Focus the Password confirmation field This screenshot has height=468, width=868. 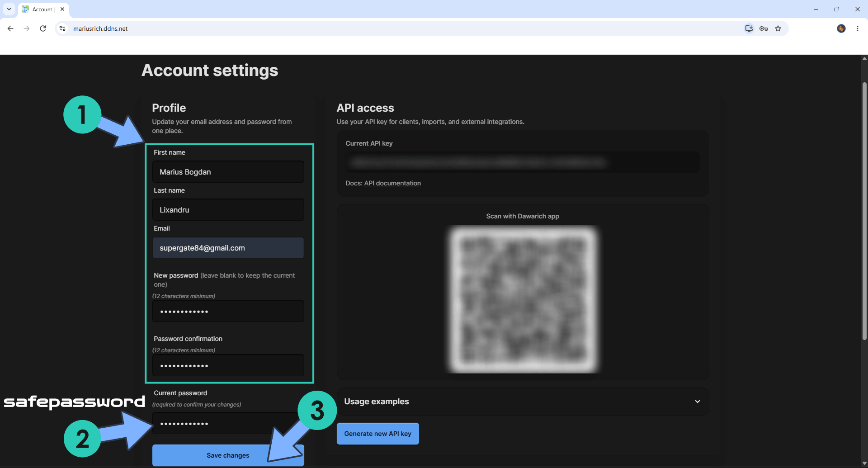(x=228, y=365)
